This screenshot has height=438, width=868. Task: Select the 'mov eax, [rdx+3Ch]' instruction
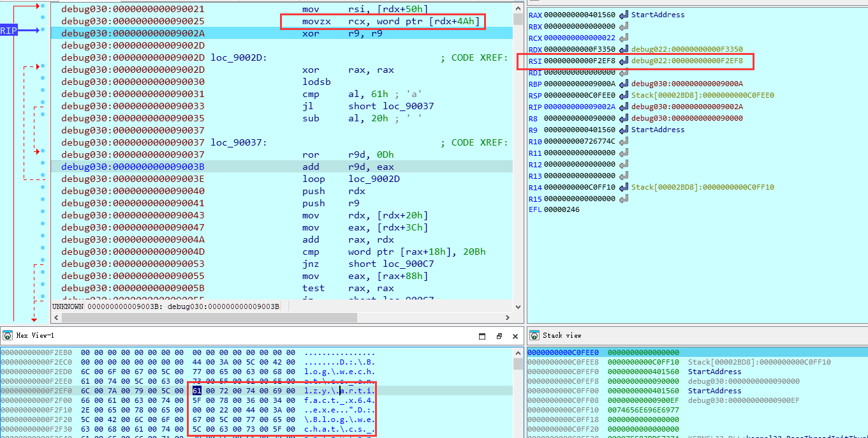click(x=365, y=227)
